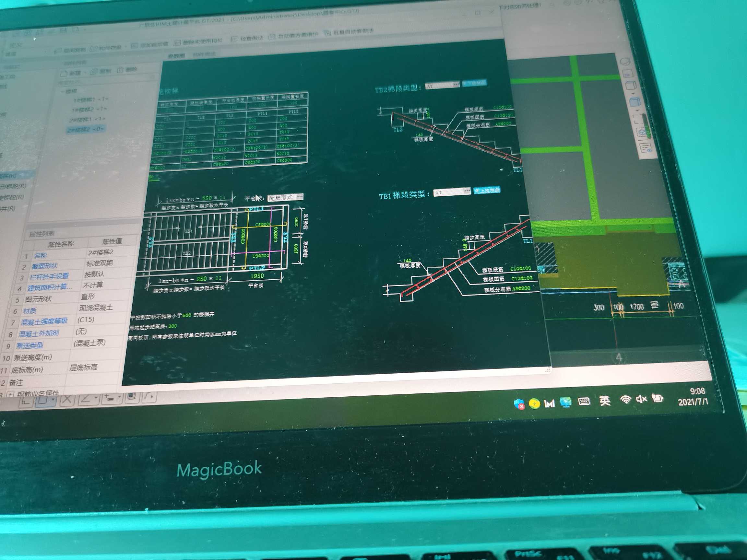Click the 280 * 11 value above the plan

pos(213,198)
